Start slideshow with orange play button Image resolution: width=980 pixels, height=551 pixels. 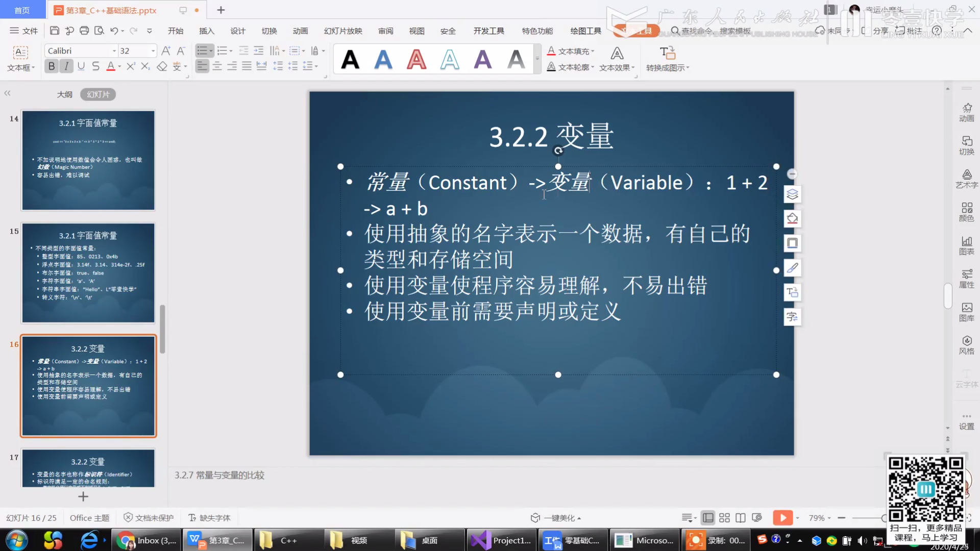point(782,518)
